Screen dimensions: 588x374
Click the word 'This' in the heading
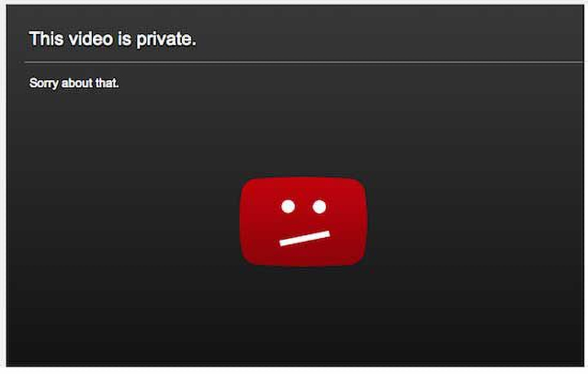click(46, 39)
